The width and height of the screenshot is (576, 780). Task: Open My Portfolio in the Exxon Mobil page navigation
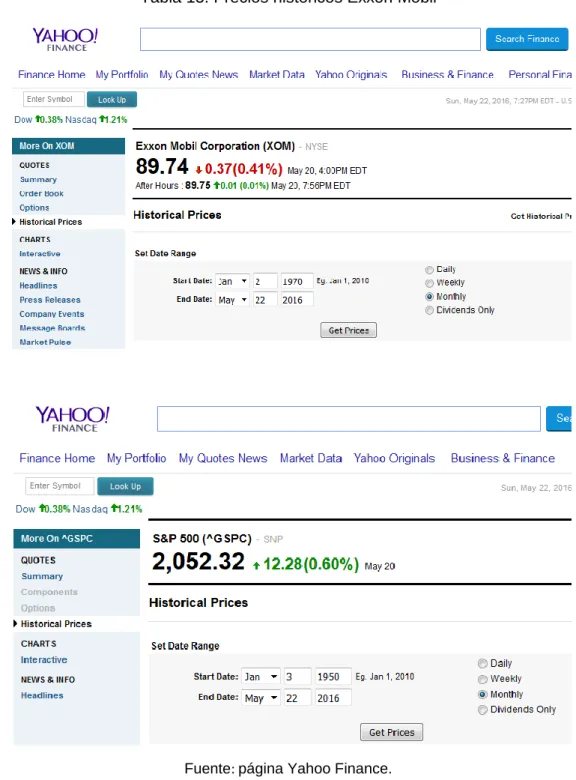click(122, 75)
